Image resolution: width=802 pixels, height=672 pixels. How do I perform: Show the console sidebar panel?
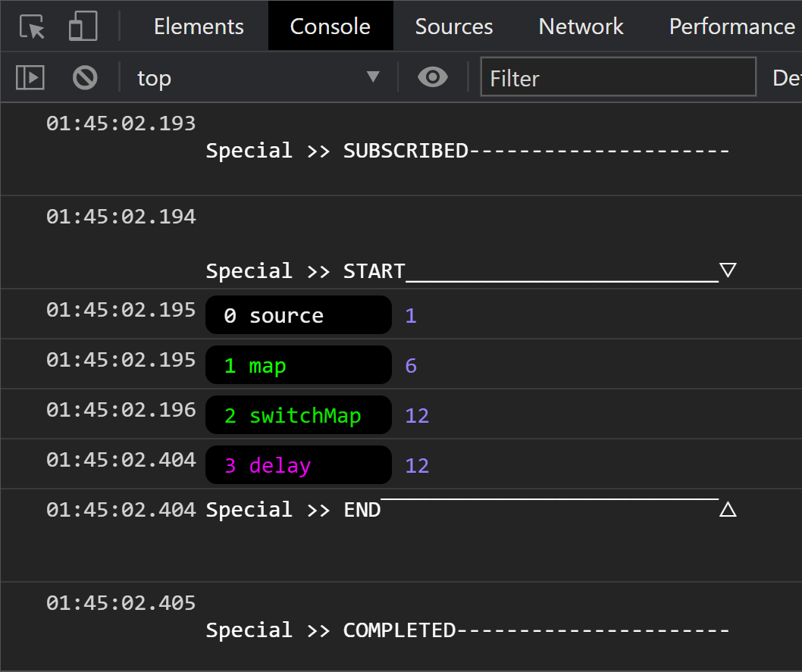point(30,77)
